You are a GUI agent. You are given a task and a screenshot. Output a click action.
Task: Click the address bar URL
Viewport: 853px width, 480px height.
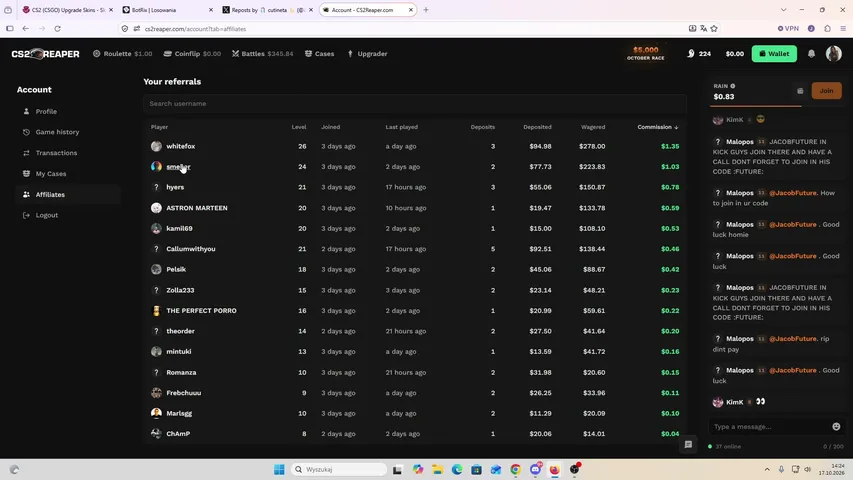195,29
